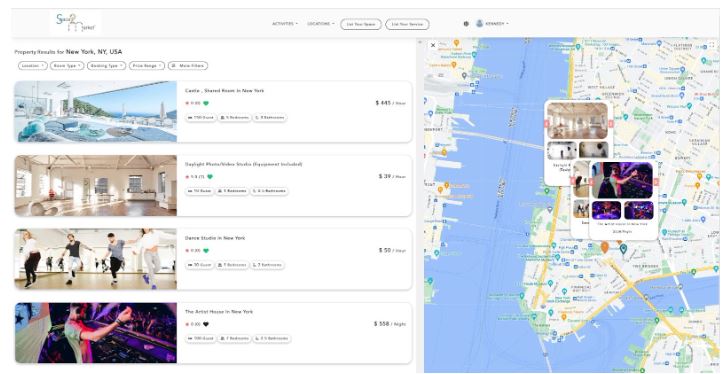Click the star rating on Daylight Studio listing

pos(195,177)
